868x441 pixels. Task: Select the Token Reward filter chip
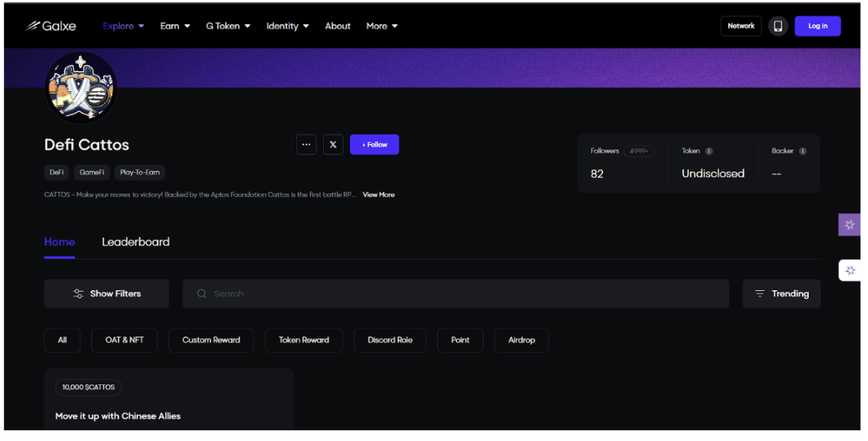point(304,340)
